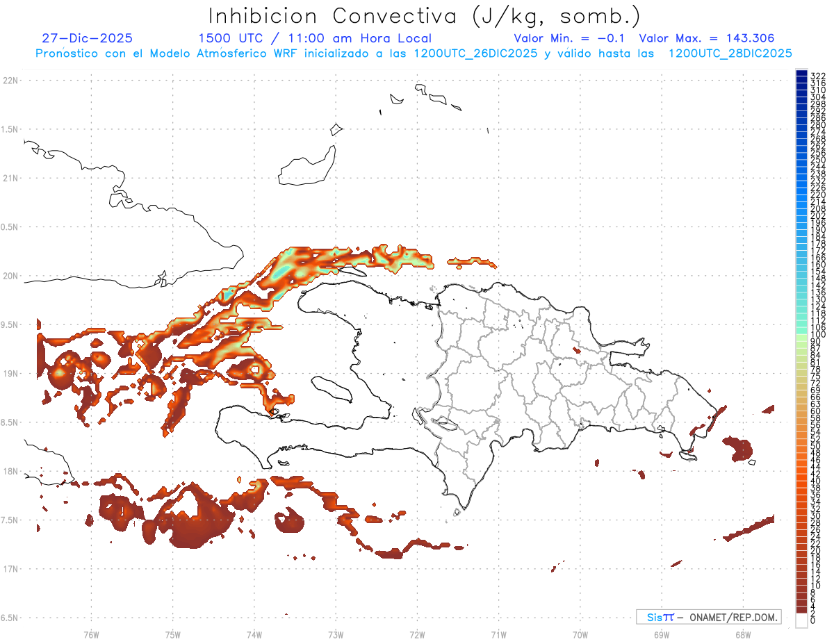Click the '18N' latitude label
The image size is (834, 644).
click(10, 471)
